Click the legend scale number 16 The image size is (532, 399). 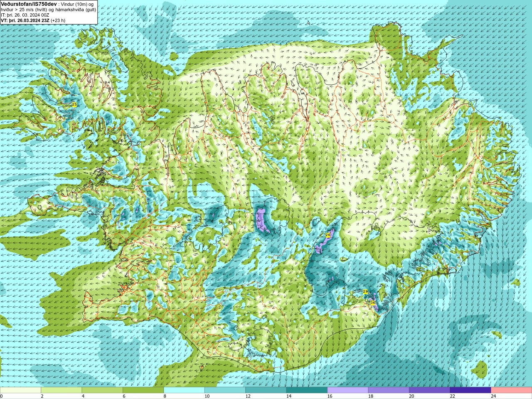330,396
